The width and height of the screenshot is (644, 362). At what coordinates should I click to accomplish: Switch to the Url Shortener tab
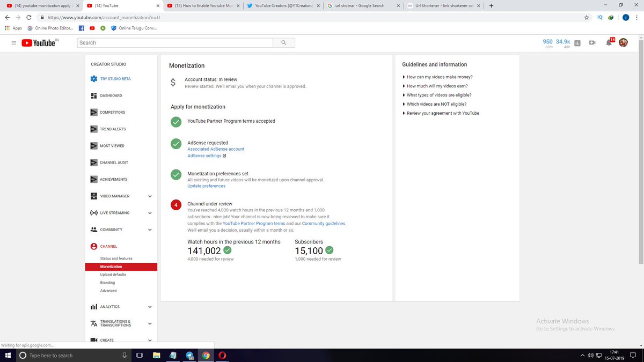pyautogui.click(x=444, y=5)
